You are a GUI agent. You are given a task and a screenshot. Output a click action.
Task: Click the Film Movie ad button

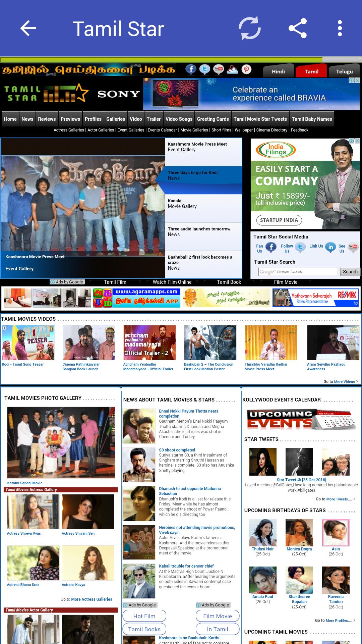[218, 616]
